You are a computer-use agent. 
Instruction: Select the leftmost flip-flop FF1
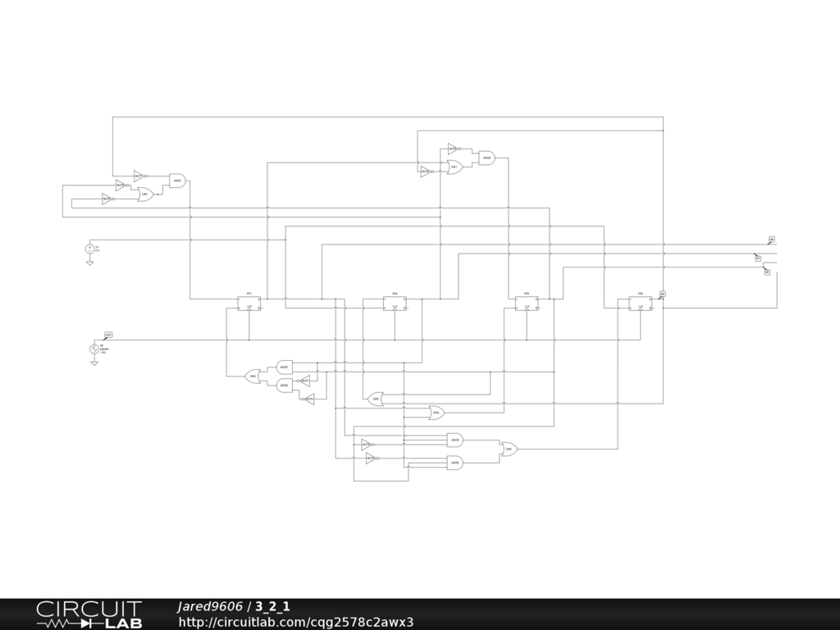click(x=249, y=304)
